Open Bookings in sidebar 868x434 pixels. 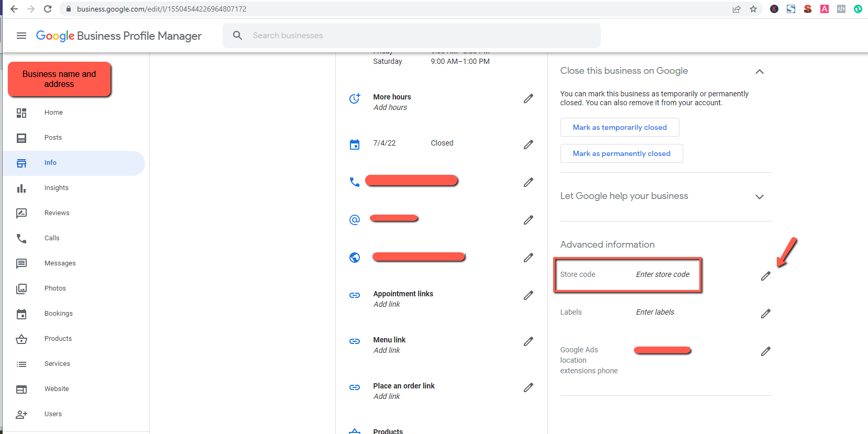[x=74, y=314]
